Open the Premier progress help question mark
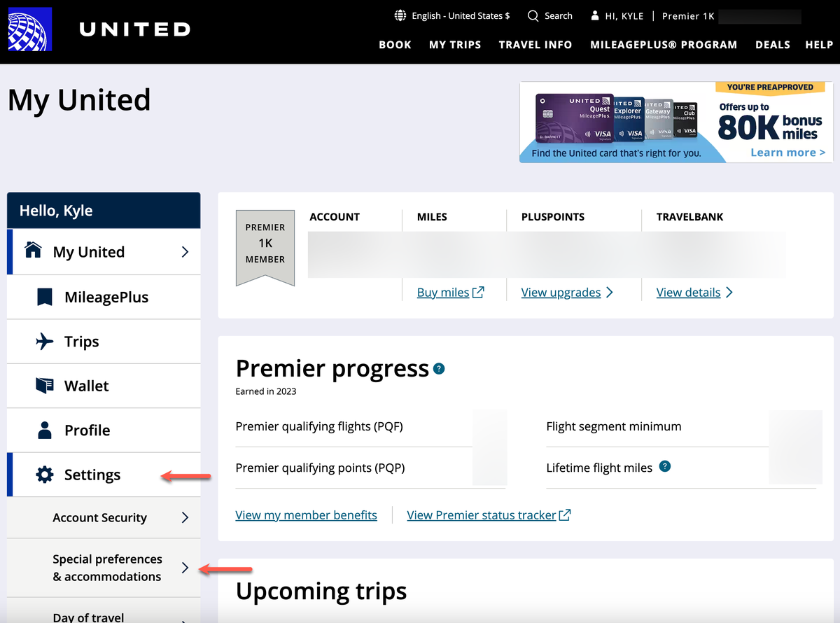Screen dimensions: 840x623 (x=439, y=368)
